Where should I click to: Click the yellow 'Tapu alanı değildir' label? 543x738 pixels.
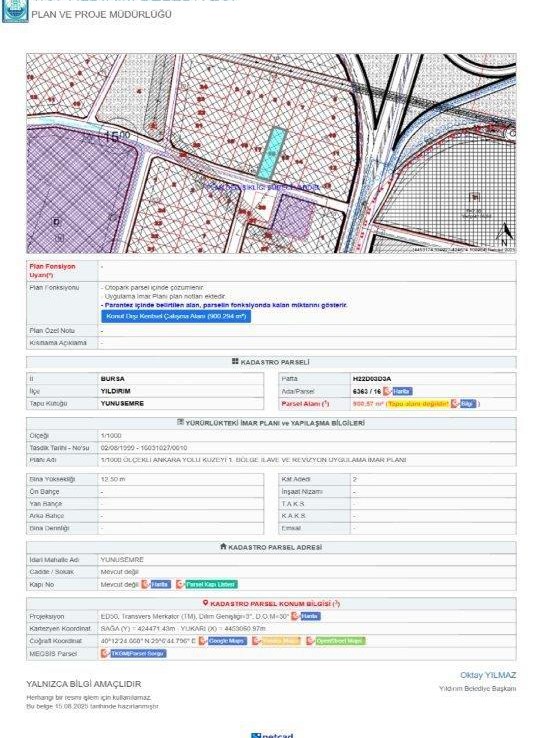tap(418, 404)
